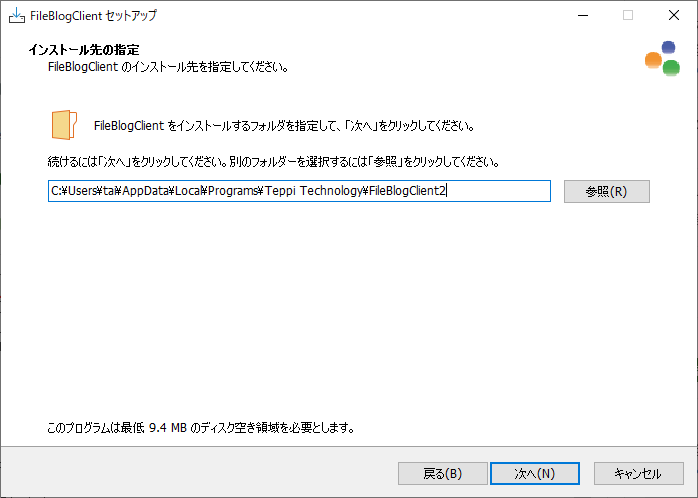The width and height of the screenshot is (698, 498).
Task: Click the 9.4 MB disk space notice
Action: coord(201,428)
